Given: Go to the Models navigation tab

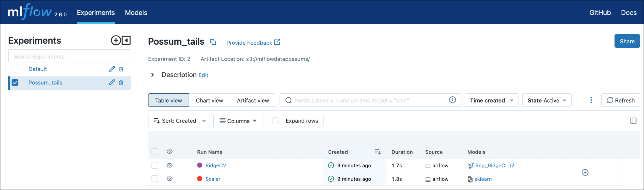Looking at the screenshot, I should click(x=136, y=12).
